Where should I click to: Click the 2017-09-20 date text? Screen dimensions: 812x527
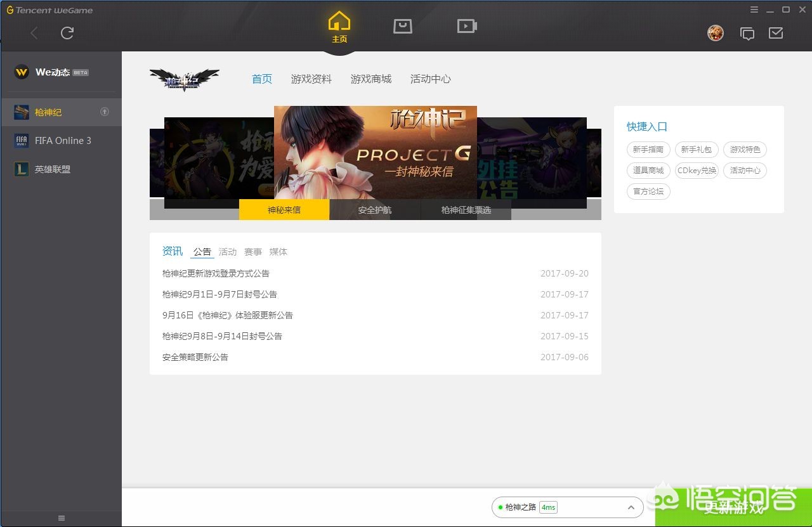(565, 273)
